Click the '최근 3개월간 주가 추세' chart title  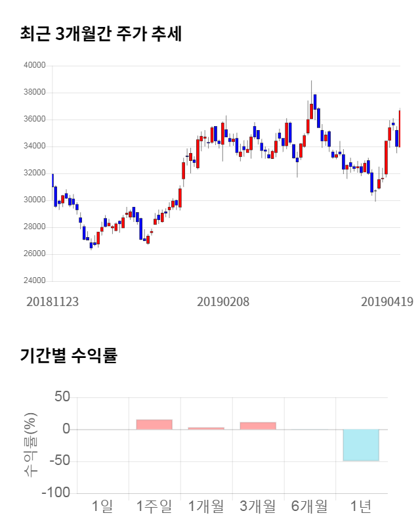point(100,34)
